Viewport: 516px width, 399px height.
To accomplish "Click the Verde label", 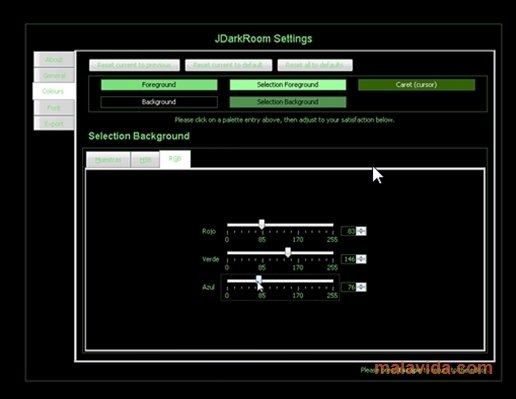I will coord(210,259).
